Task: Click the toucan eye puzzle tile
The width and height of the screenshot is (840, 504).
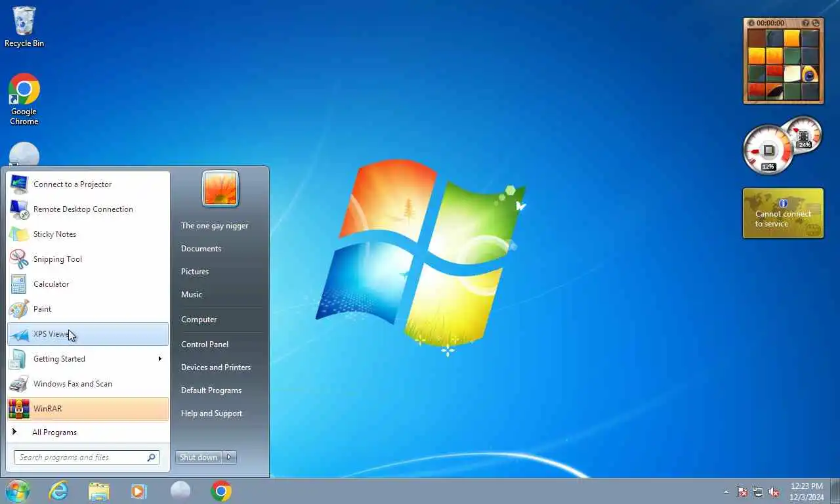Action: pos(810,73)
